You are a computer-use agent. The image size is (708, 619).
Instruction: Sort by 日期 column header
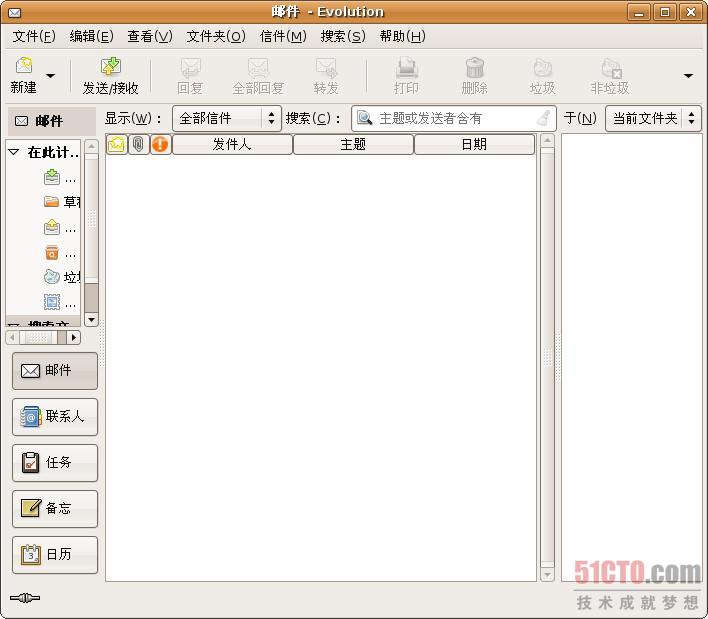[474, 144]
